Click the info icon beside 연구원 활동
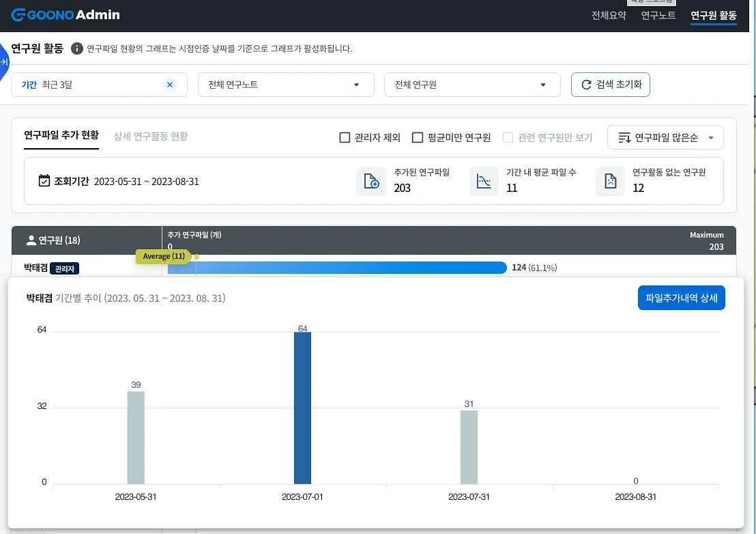The image size is (756, 534). pos(76,48)
